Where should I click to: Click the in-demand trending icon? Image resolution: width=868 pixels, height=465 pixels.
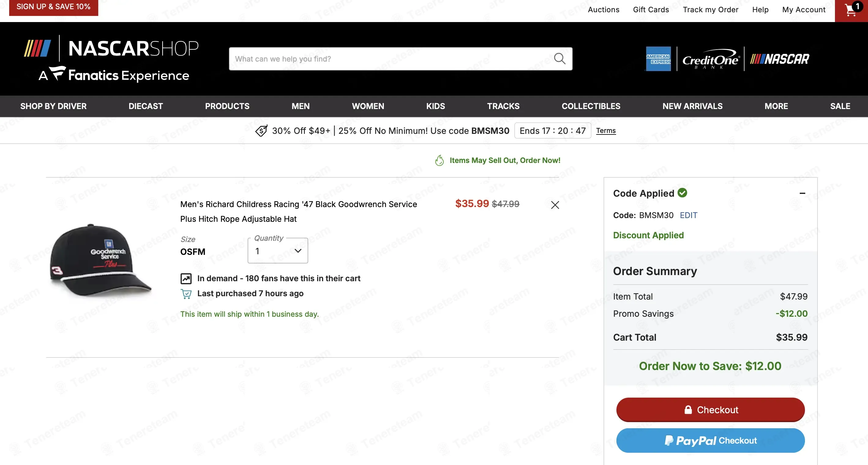pos(186,278)
